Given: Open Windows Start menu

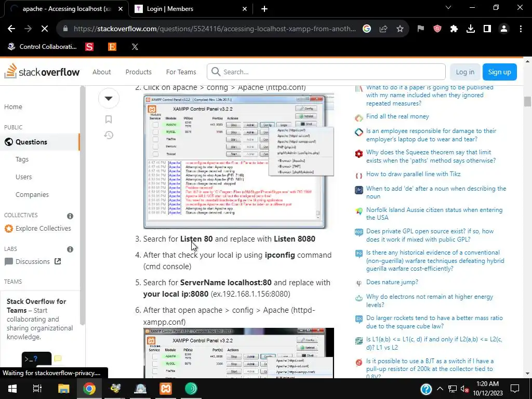Looking at the screenshot, I should (x=12, y=389).
